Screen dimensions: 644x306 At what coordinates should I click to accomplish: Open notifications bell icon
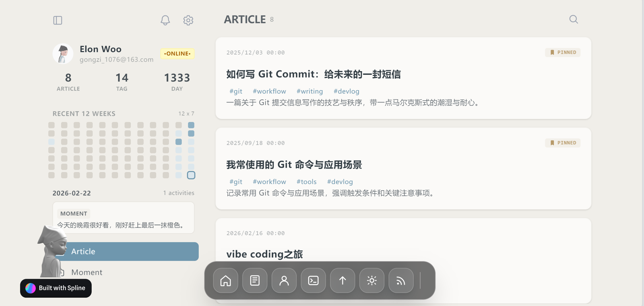point(165,20)
